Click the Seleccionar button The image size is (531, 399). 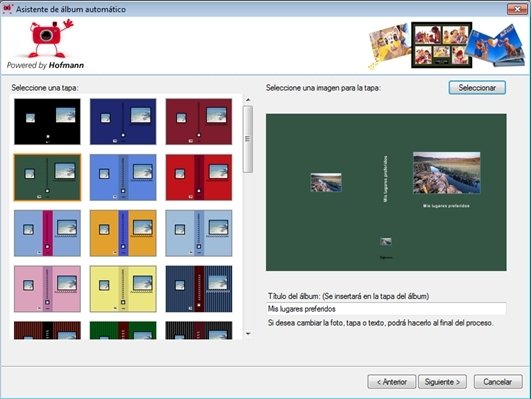(477, 88)
